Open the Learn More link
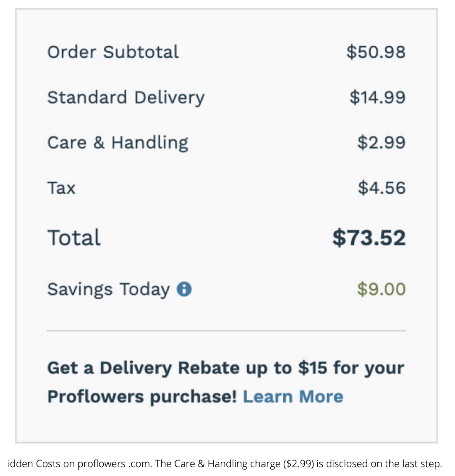455x476 pixels. click(x=293, y=397)
